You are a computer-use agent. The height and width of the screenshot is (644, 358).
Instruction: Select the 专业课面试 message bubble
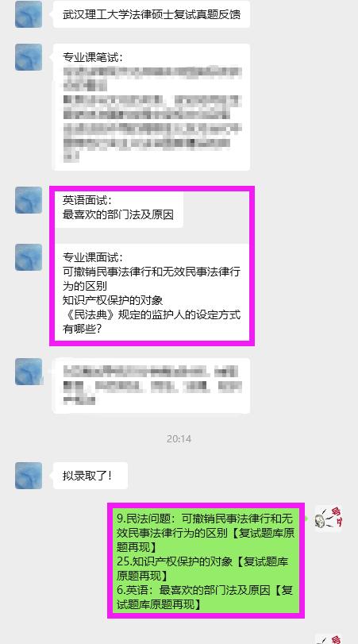click(152, 293)
